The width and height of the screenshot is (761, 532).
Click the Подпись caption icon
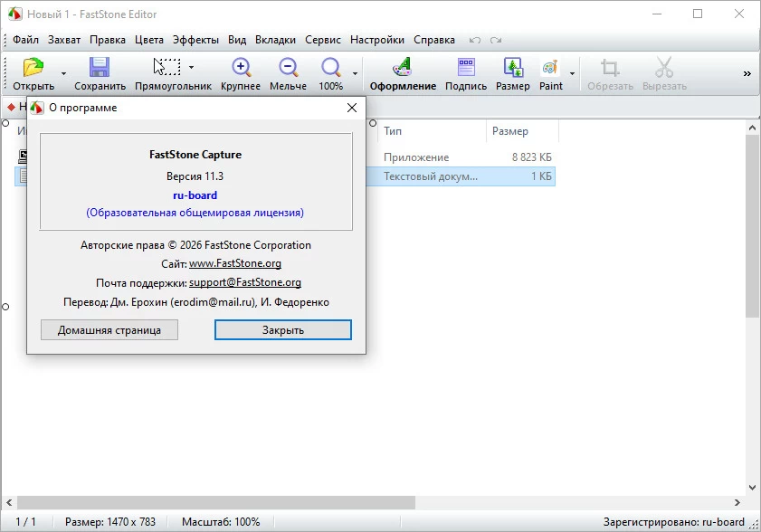466,67
